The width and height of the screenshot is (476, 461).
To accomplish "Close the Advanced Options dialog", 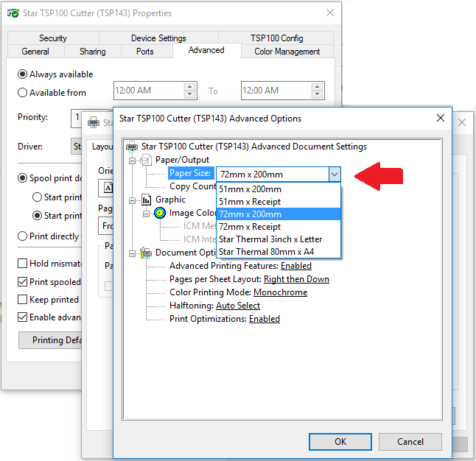I will coord(441,118).
